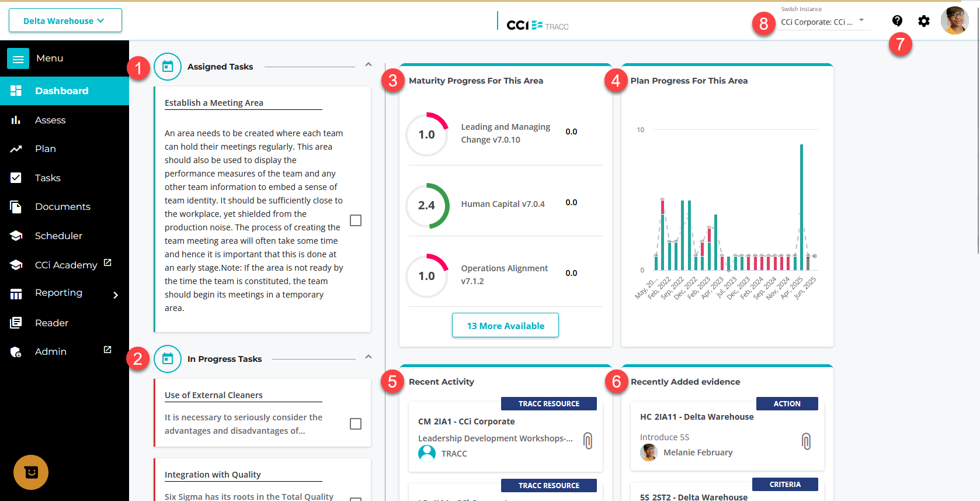Open the help question mark icon
980x501 pixels.
pos(897,21)
